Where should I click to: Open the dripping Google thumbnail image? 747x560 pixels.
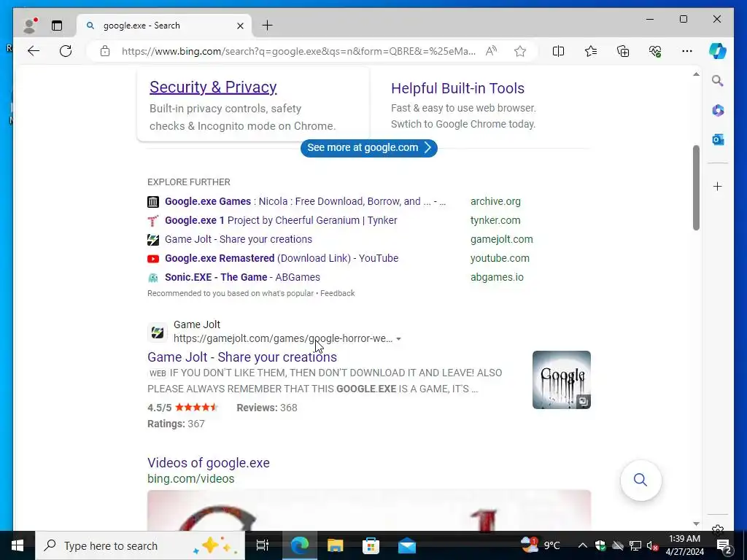point(561,379)
